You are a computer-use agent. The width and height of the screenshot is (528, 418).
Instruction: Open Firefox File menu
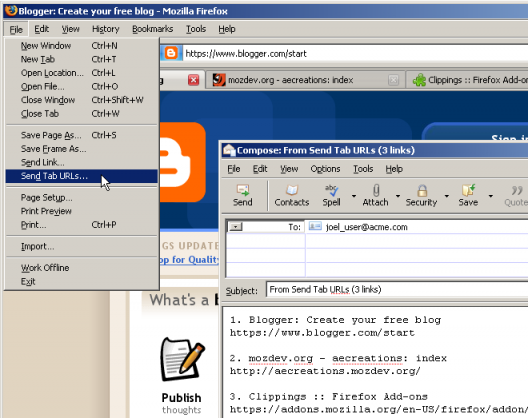[16, 29]
